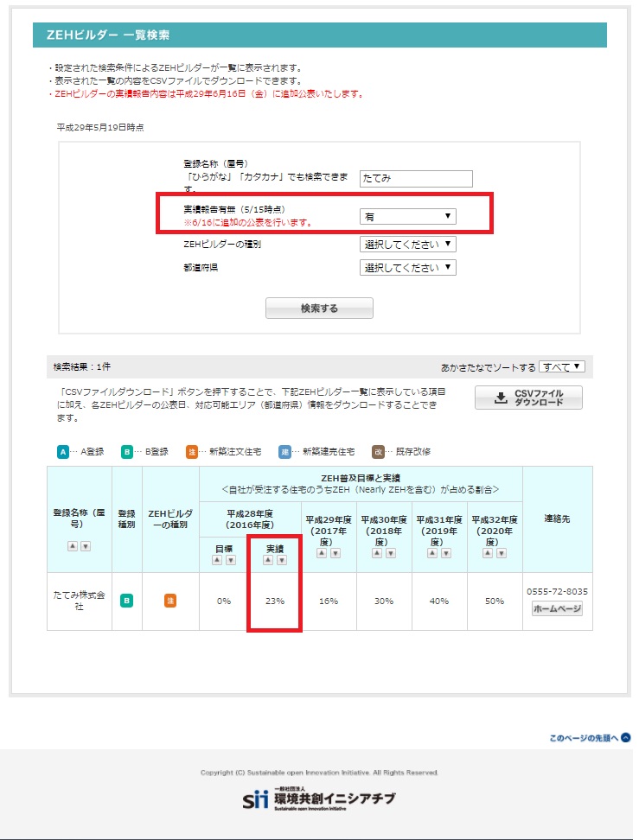Open the ホームページ link for たてみ株式会社

[556, 608]
